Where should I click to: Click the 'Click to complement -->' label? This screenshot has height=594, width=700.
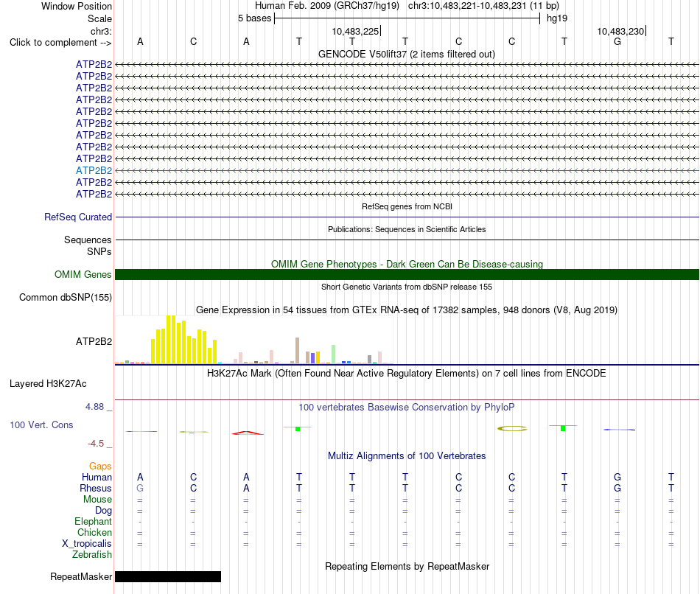(60, 43)
